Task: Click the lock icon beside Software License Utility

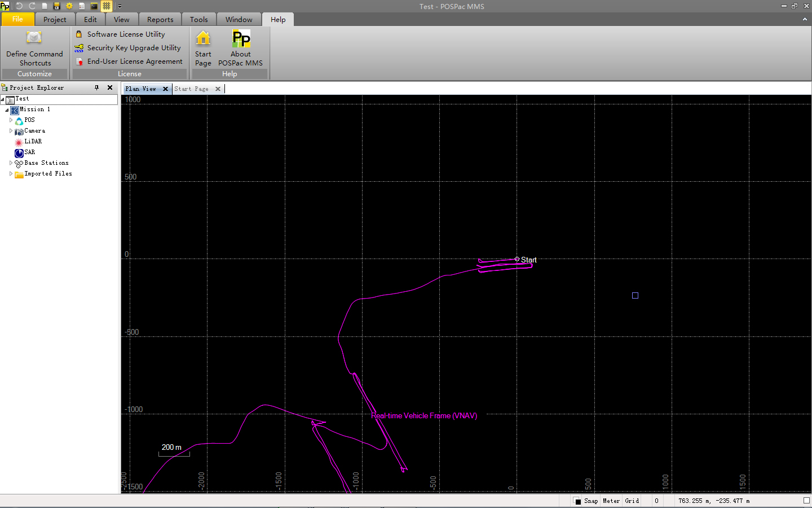Action: (x=79, y=34)
